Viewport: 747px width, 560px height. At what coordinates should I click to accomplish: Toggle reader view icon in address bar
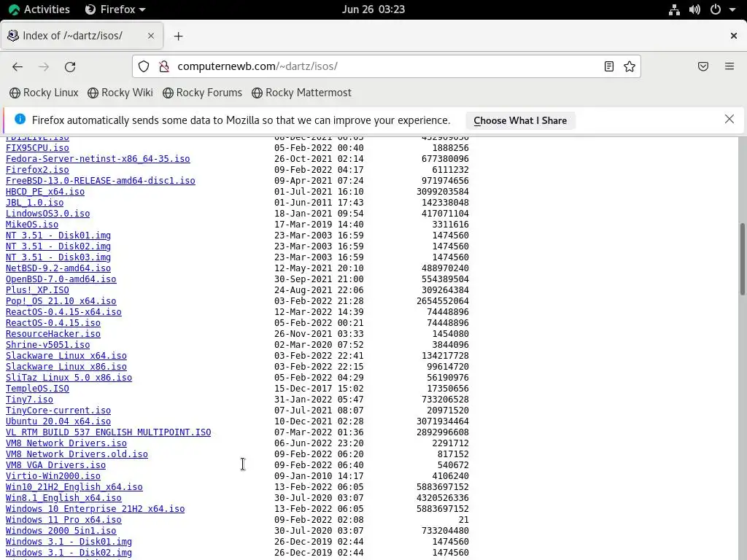click(x=609, y=66)
